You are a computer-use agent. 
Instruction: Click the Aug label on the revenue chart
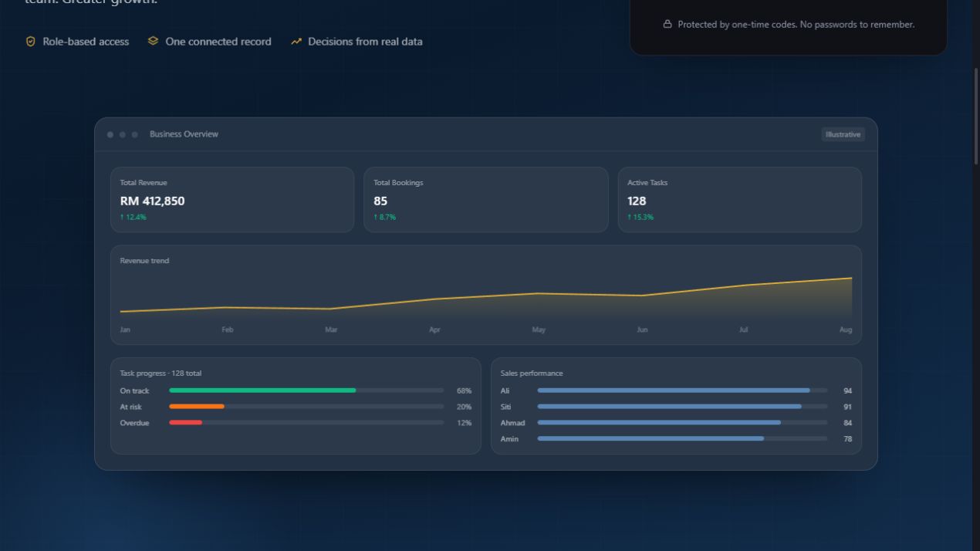[x=846, y=330]
